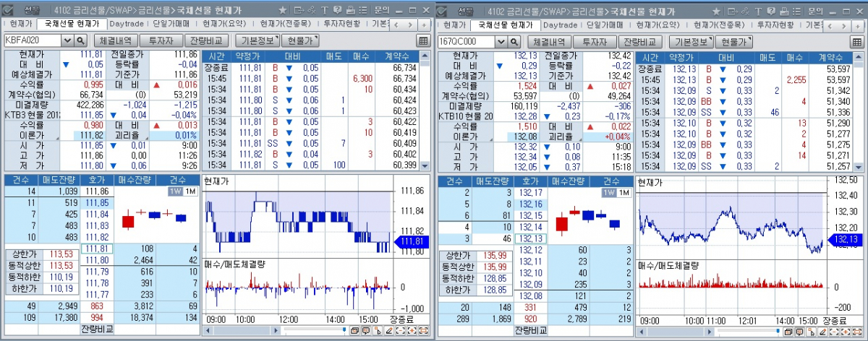Click the add tab plus button in the left window

424,25
